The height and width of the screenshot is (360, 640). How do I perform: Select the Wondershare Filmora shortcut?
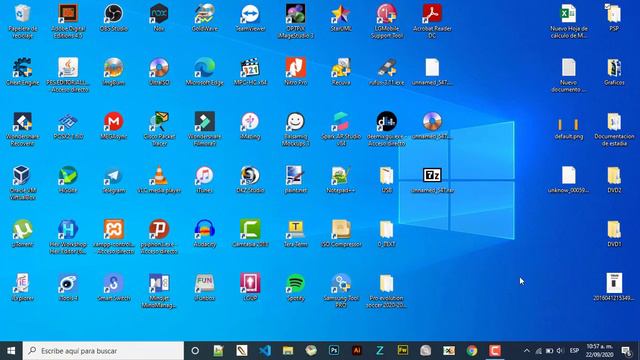[x=204, y=129]
